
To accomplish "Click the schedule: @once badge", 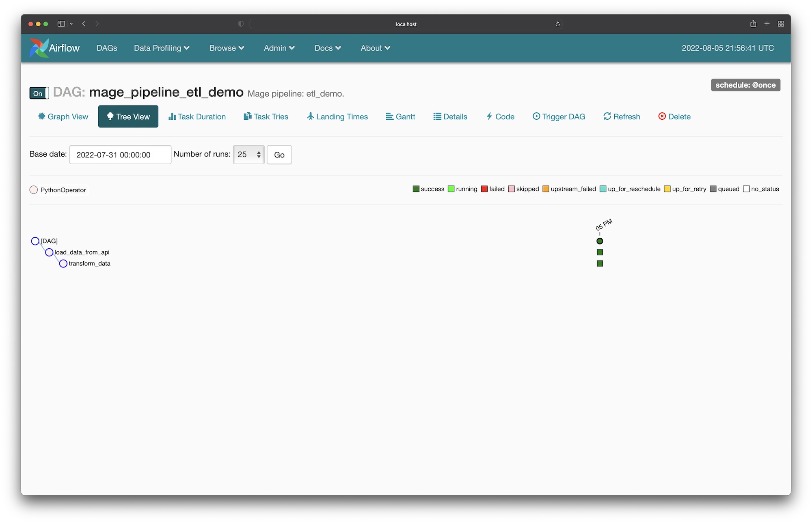I will pos(745,85).
